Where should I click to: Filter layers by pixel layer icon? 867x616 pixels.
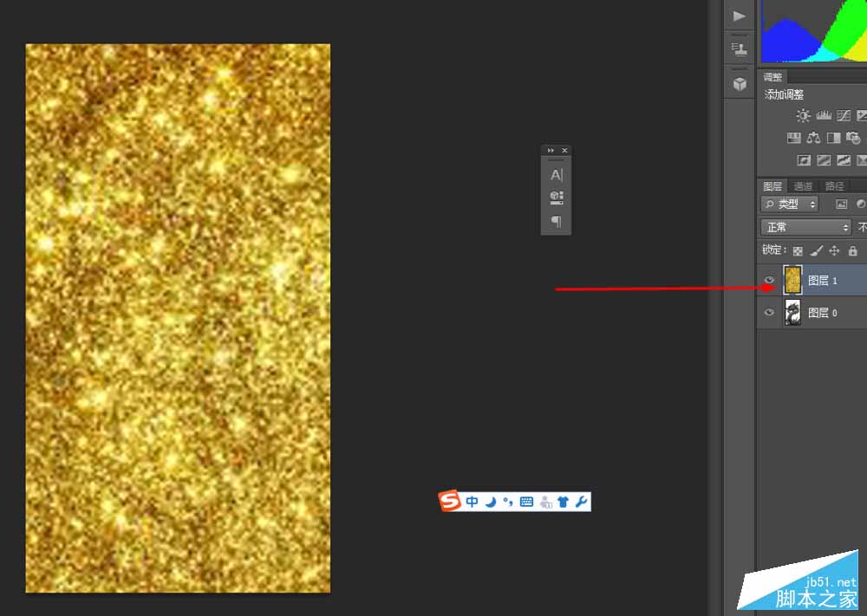841,204
